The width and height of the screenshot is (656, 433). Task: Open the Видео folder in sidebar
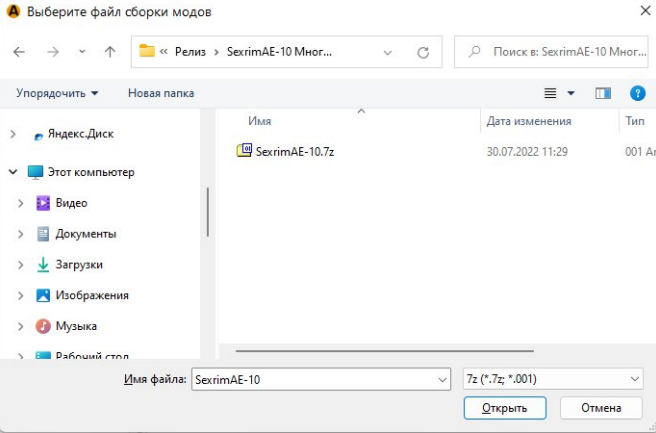click(71, 203)
